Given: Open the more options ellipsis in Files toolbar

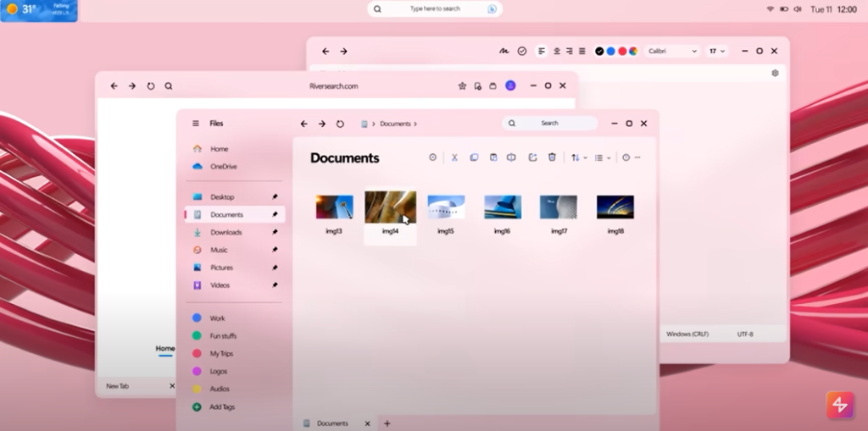Looking at the screenshot, I should (x=637, y=157).
